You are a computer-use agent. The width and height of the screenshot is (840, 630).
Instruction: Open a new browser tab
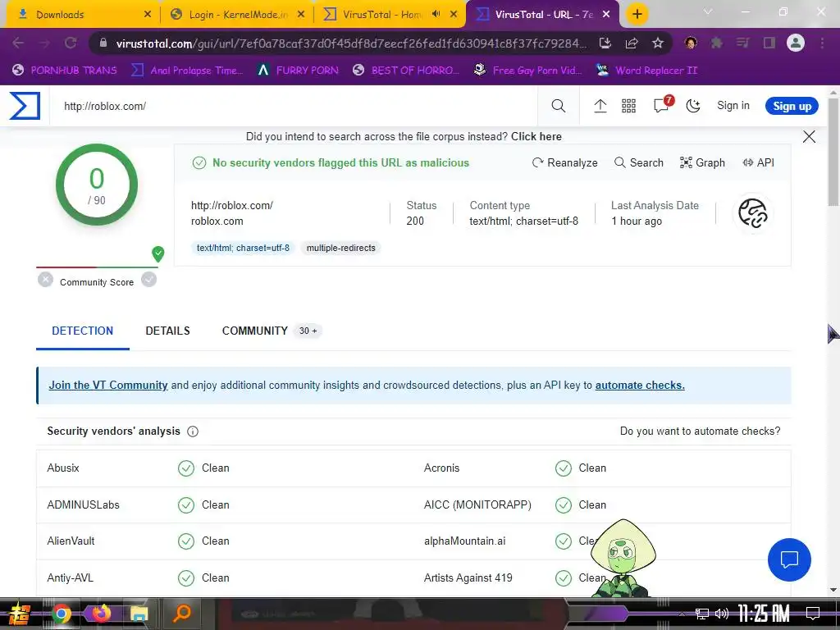637,15
